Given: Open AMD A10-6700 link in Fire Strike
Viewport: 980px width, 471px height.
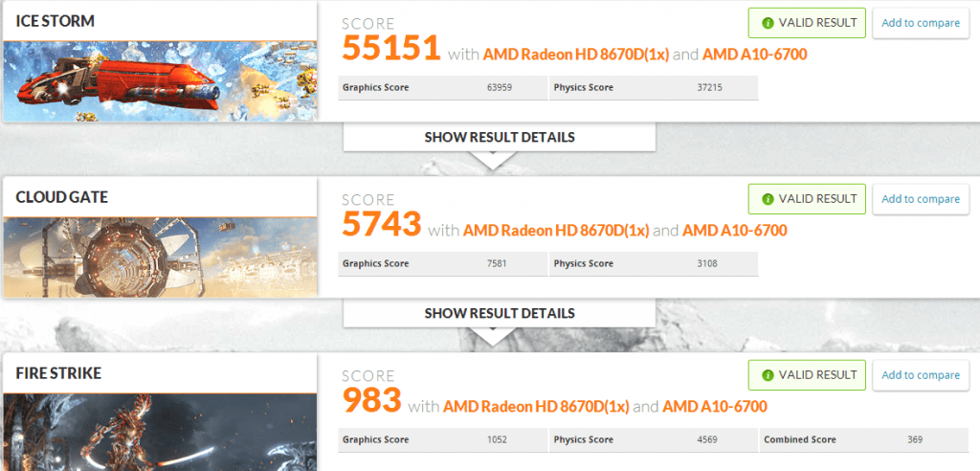Looking at the screenshot, I should 714,407.
